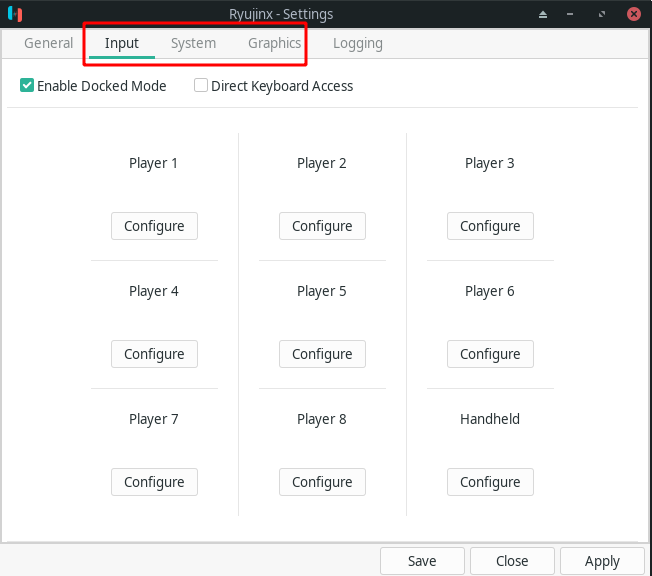Open the System tab
Viewport: 652px width, 576px height.
click(x=193, y=43)
